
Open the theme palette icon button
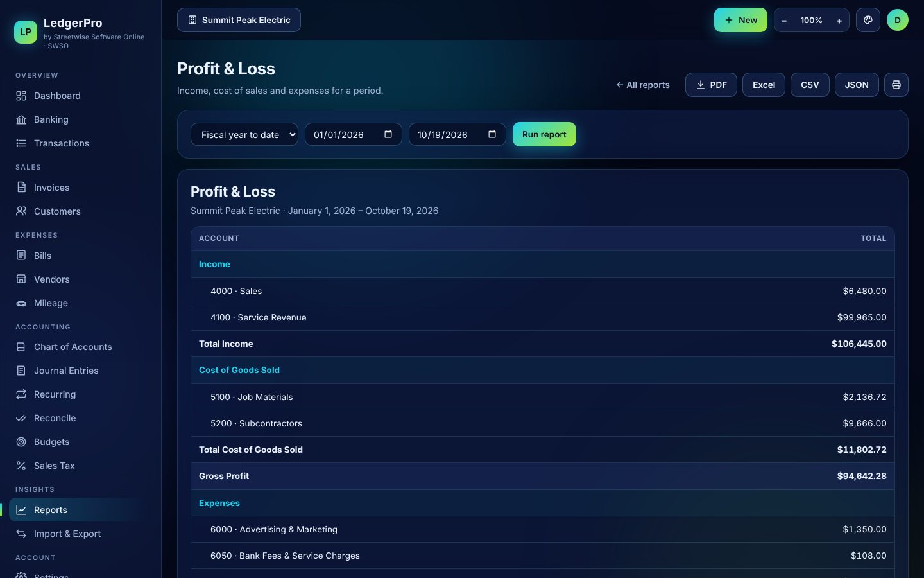pos(868,20)
